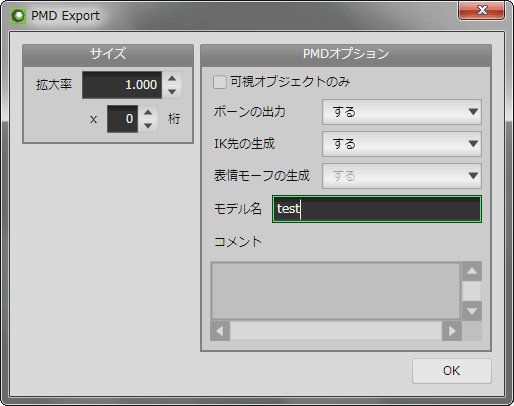514x406 pixels.
Task: Click the digits field showing 0
Action: pos(122,119)
